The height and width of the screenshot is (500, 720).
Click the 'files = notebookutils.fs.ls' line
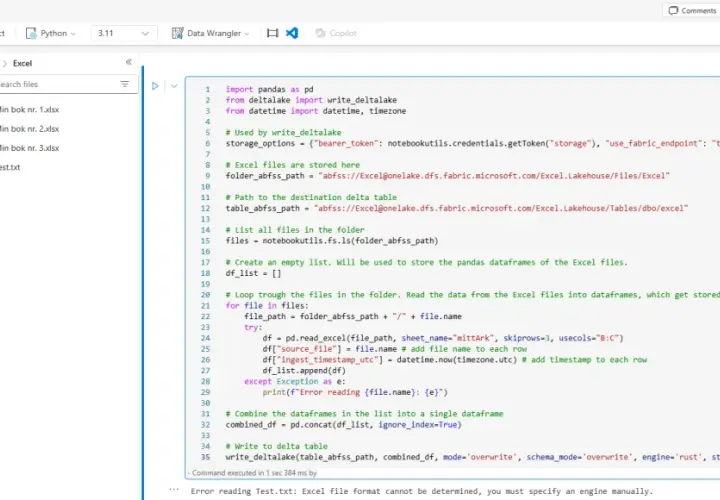pos(332,241)
